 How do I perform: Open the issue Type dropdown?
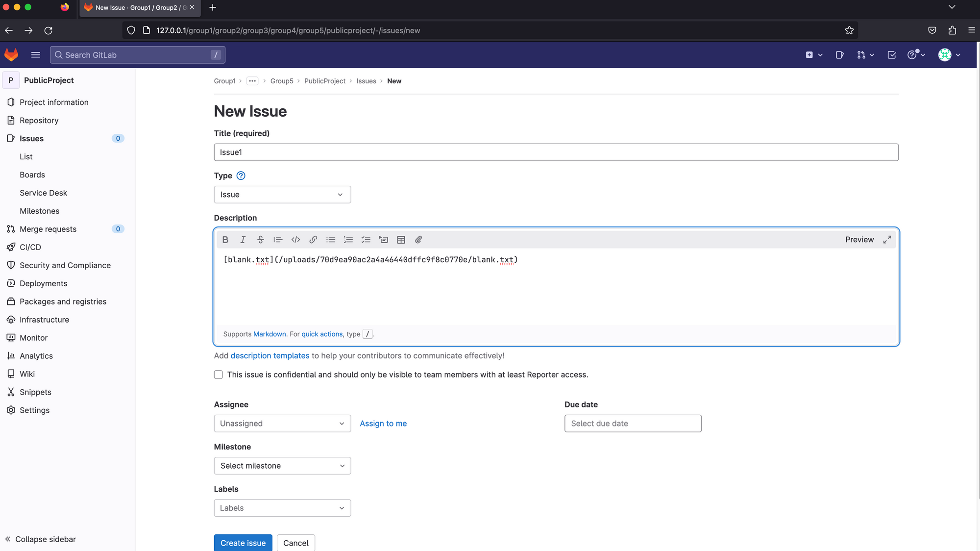282,195
